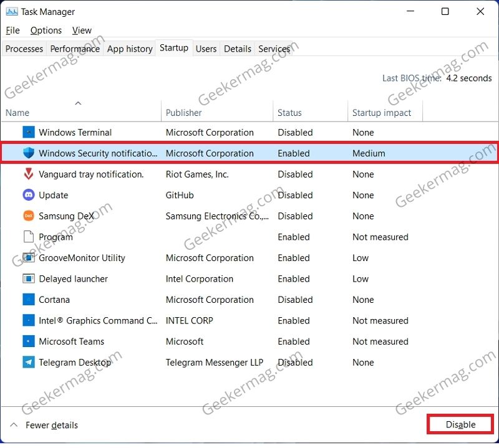The height and width of the screenshot is (448, 499).
Task: Open the File menu
Action: pos(12,31)
